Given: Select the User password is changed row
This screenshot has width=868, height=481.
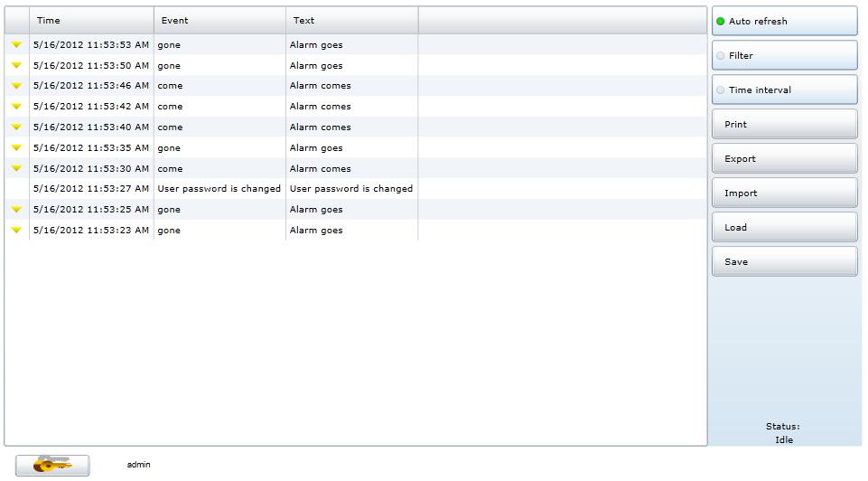Looking at the screenshot, I should 219,189.
